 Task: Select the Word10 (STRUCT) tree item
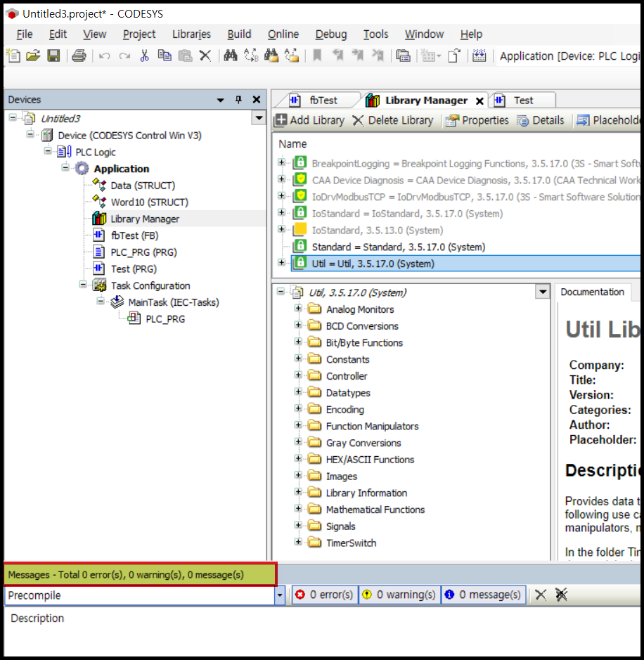[150, 202]
